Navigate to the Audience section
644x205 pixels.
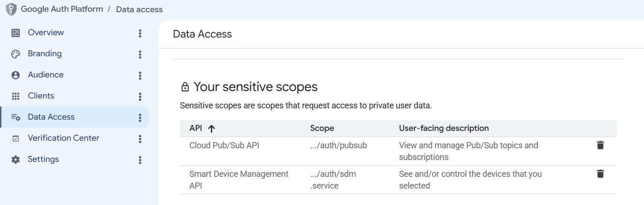[x=46, y=75]
